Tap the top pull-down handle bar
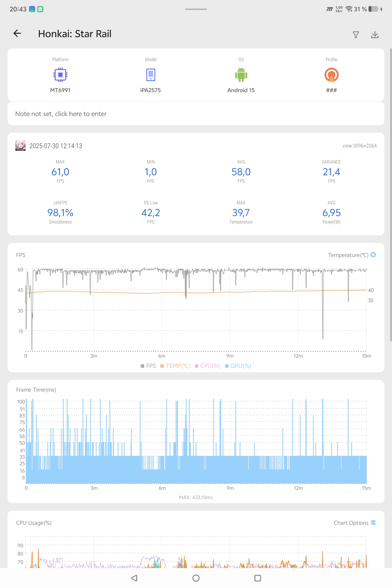The image size is (392, 588). click(x=196, y=9)
